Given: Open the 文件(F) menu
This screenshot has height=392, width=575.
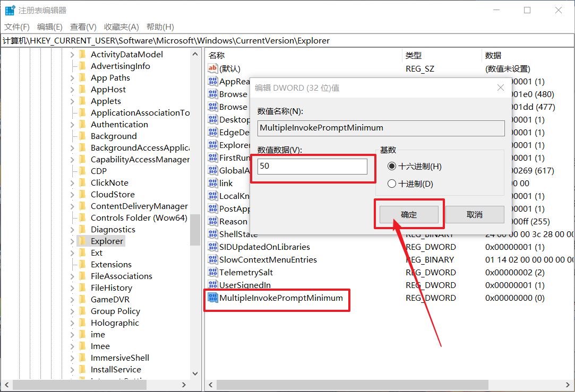Looking at the screenshot, I should click(x=17, y=27).
